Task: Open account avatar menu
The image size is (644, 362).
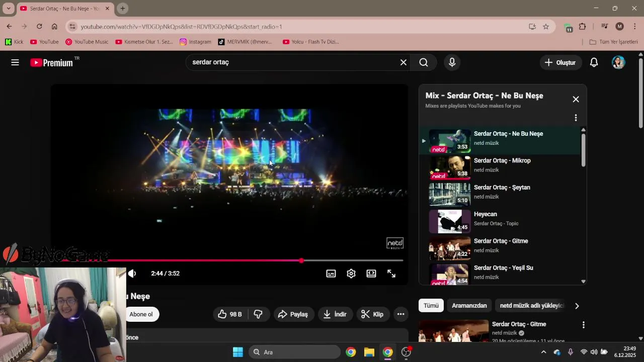Action: tap(618, 62)
